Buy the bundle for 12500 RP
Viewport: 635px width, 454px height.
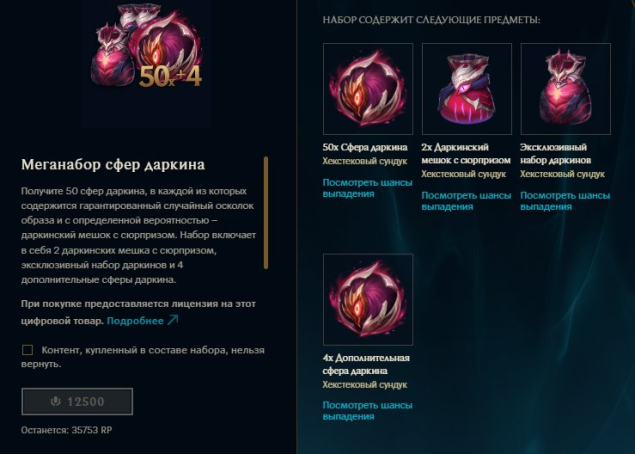coord(77,401)
